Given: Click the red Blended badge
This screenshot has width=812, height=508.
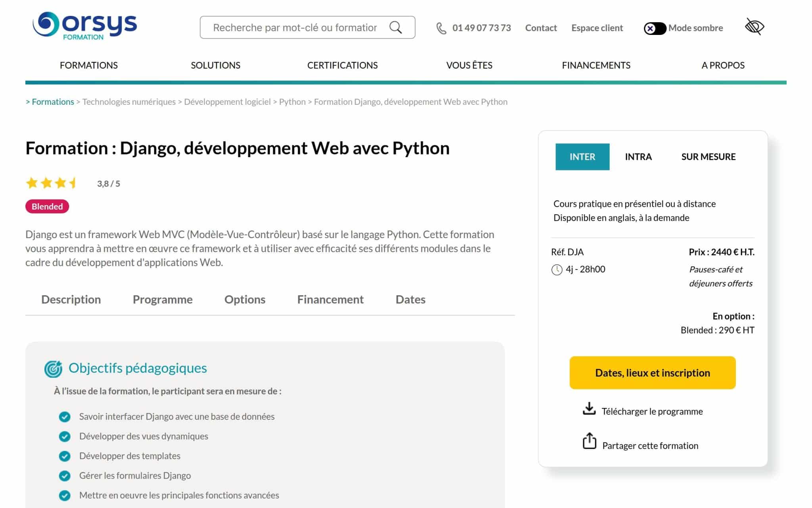Looking at the screenshot, I should [47, 206].
